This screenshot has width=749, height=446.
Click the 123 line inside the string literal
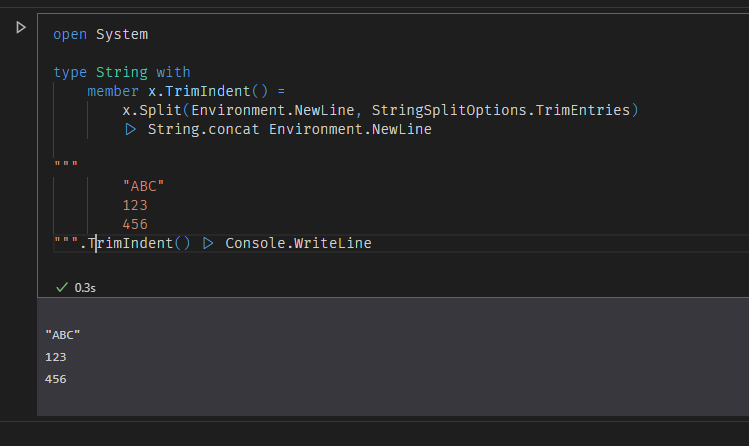135,205
